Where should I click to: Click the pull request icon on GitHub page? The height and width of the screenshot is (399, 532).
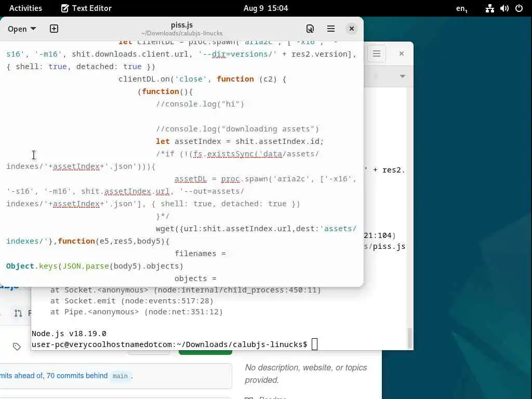pos(18,313)
